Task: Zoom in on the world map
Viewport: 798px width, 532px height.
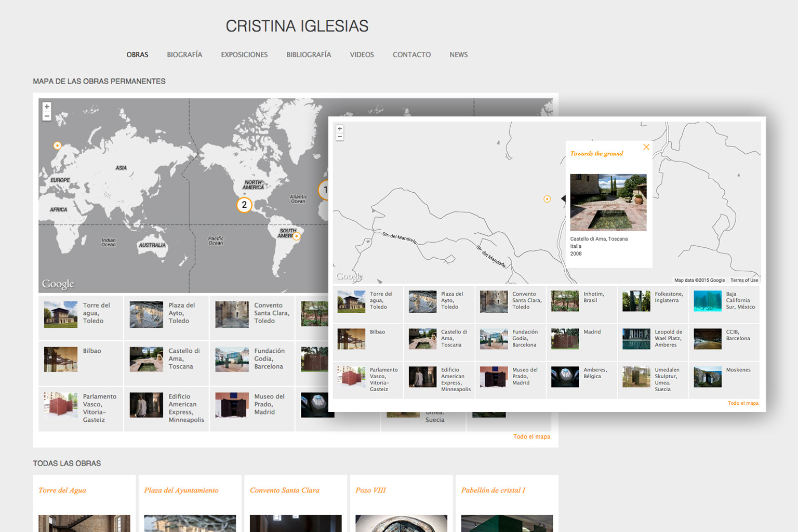Action: pos(47,107)
